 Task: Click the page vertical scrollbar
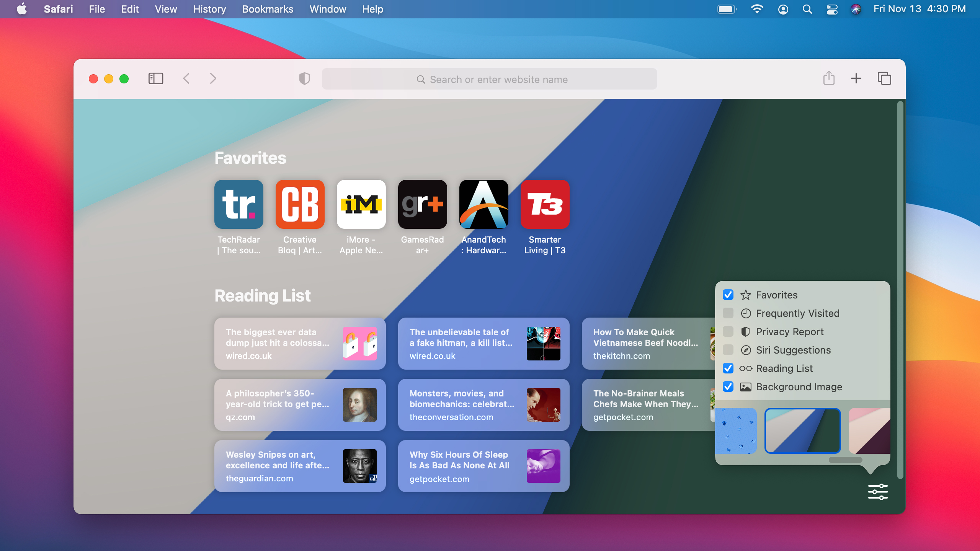pyautogui.click(x=900, y=290)
